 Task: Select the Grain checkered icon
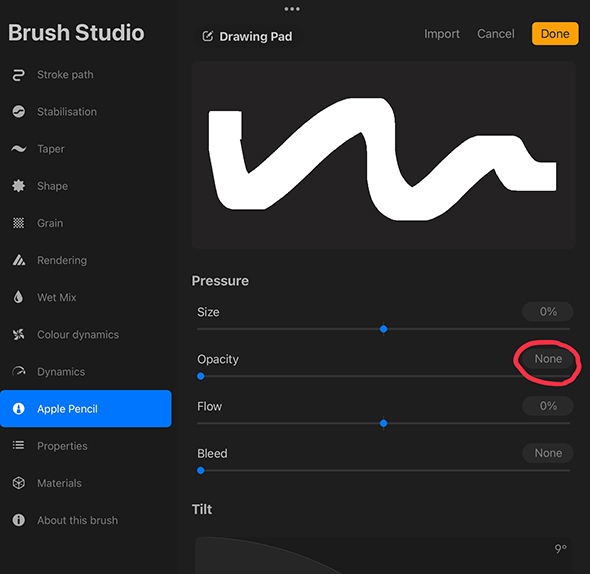pos(18,223)
